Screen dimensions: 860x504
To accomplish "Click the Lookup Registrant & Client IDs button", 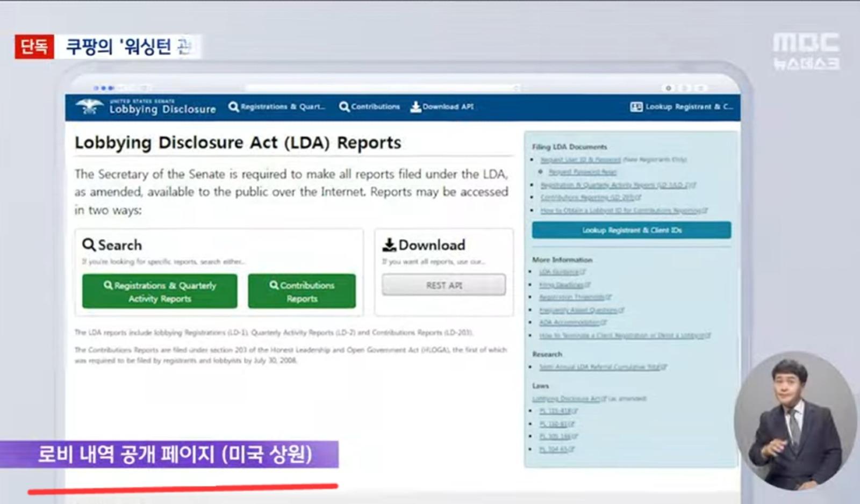I will pyautogui.click(x=631, y=230).
